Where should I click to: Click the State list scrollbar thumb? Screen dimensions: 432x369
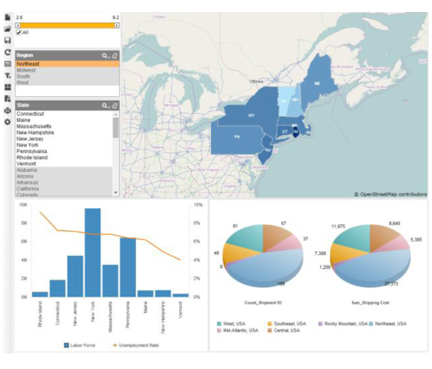pyautogui.click(x=116, y=127)
